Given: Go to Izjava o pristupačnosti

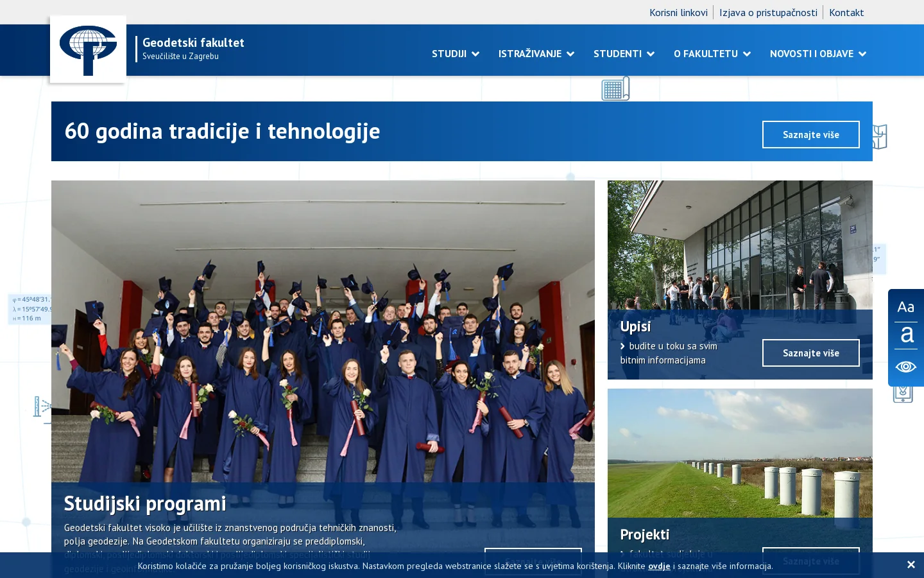Looking at the screenshot, I should point(768,12).
